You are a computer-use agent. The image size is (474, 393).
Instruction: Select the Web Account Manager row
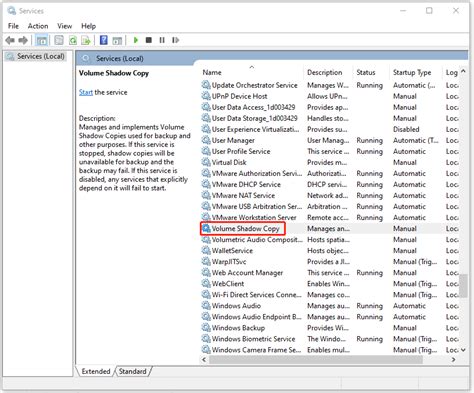coord(330,273)
